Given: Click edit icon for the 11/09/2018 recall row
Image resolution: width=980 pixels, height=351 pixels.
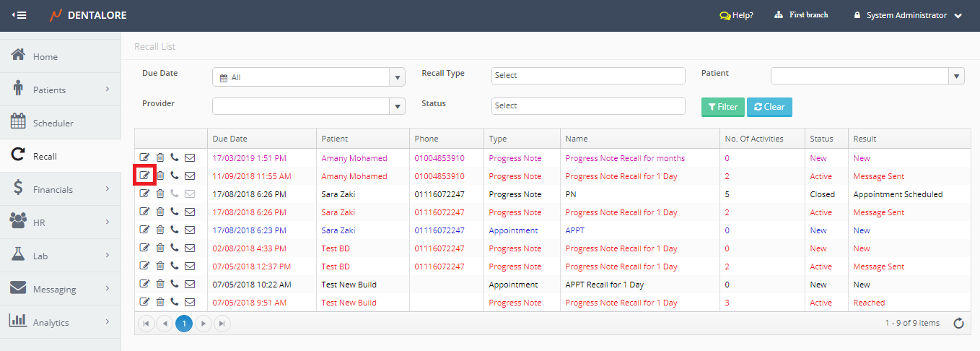Looking at the screenshot, I should tap(145, 175).
